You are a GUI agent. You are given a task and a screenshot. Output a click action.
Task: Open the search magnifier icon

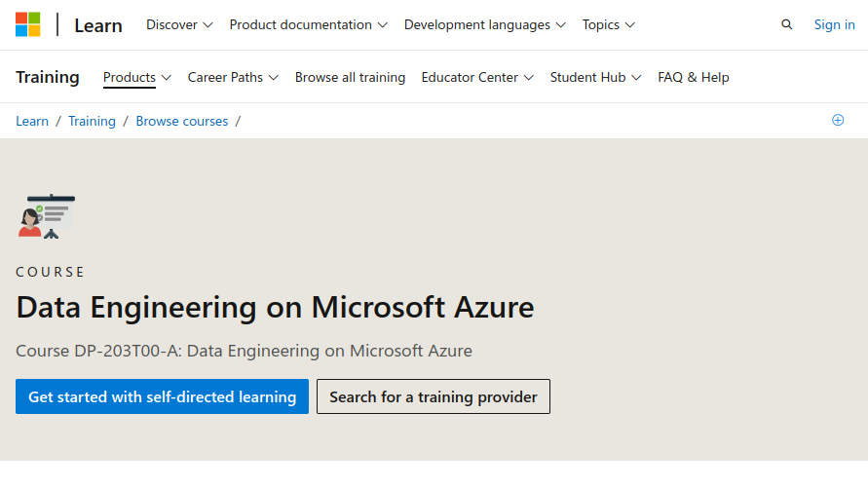[787, 24]
